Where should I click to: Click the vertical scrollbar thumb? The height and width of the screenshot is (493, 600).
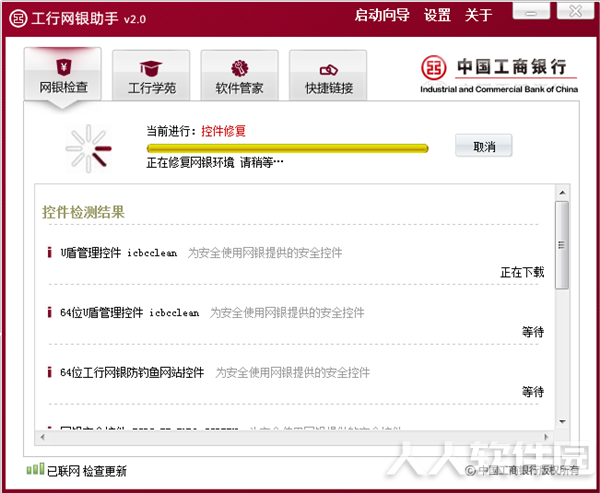562,245
